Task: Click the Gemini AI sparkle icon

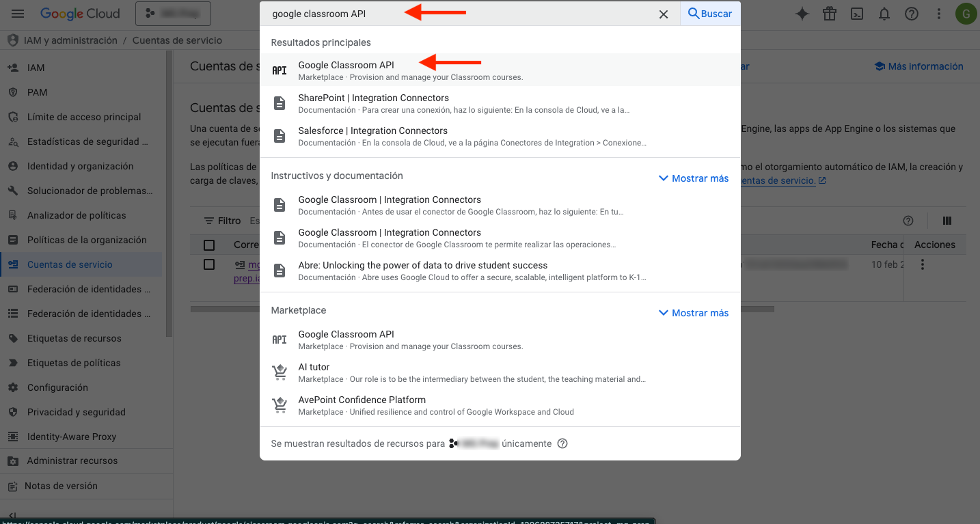Action: coord(802,14)
